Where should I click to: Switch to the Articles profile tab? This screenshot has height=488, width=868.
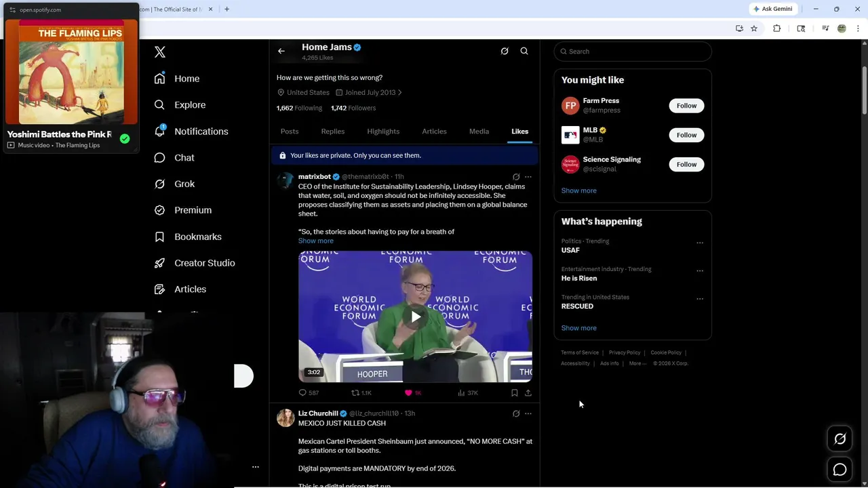click(434, 131)
